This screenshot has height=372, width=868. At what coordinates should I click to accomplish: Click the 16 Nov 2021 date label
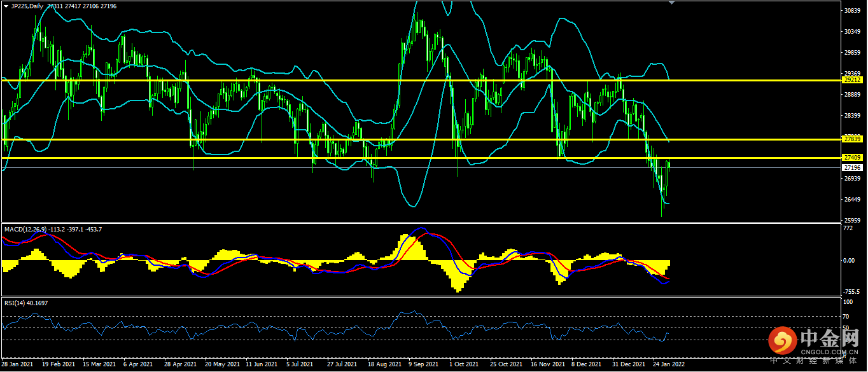click(547, 364)
